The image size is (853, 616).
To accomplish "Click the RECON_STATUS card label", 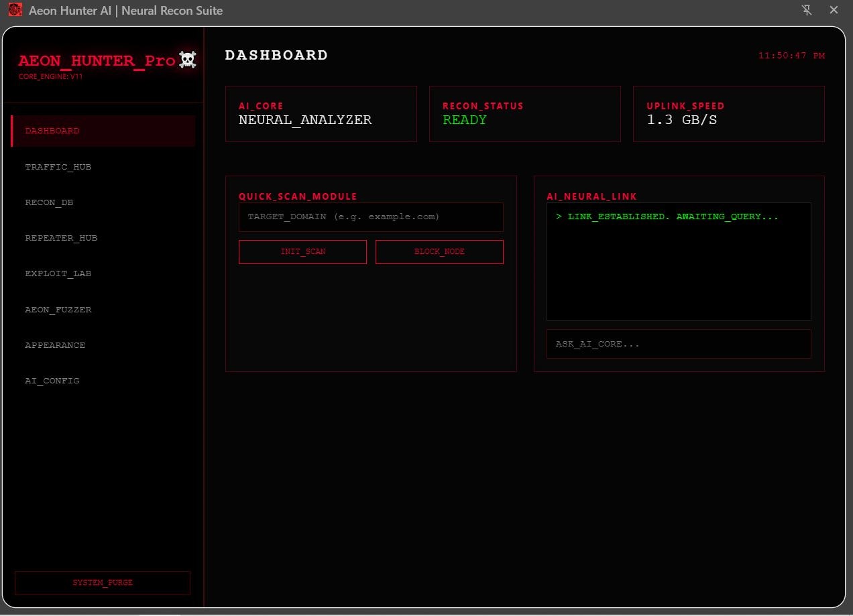I will [x=483, y=106].
